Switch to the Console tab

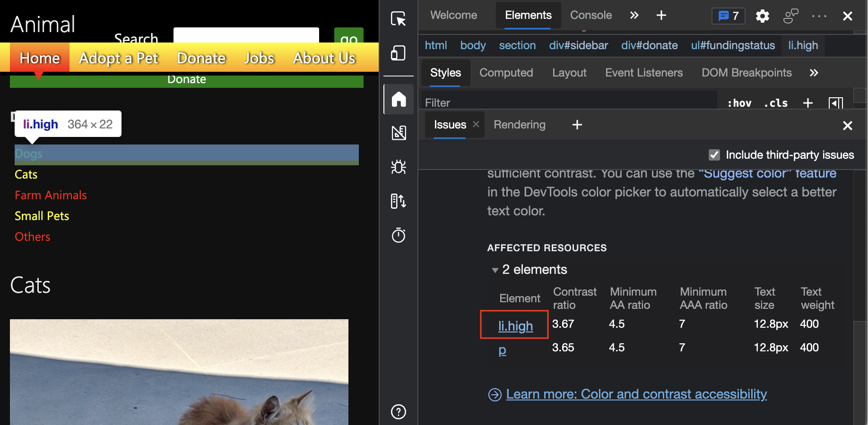[590, 15]
